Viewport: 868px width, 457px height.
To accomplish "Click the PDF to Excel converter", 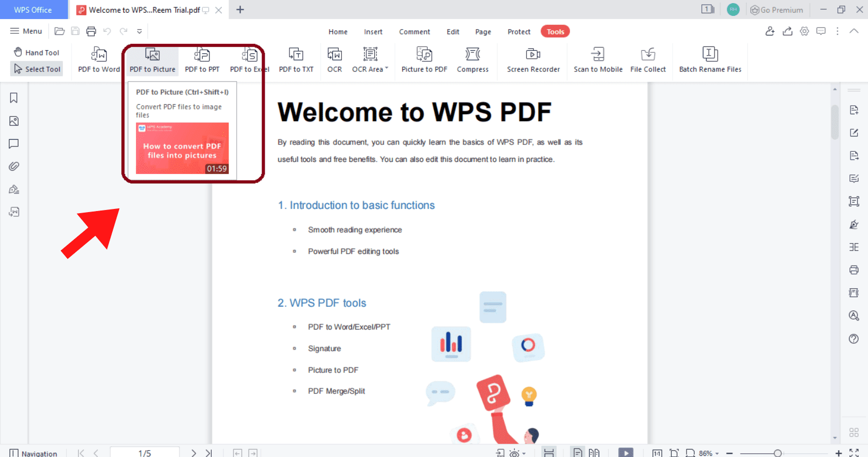I will (249, 59).
